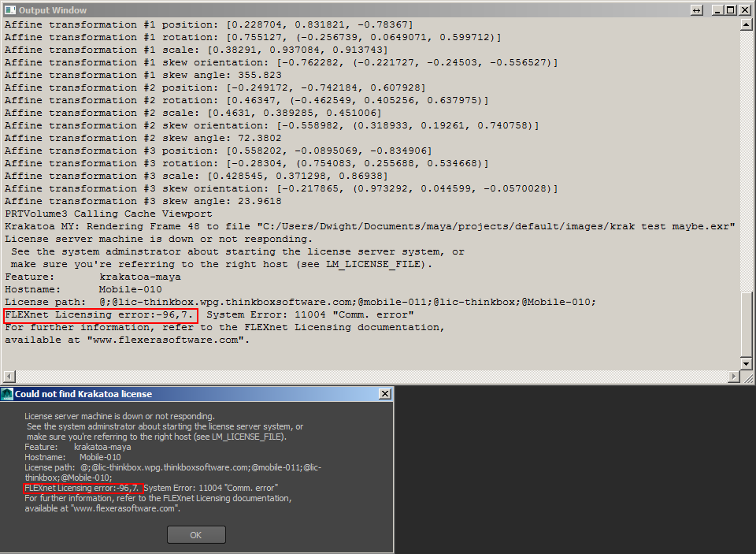The height and width of the screenshot is (554, 756).
Task: Click the Maya icon in license dialog title
Action: pyautogui.click(x=7, y=394)
